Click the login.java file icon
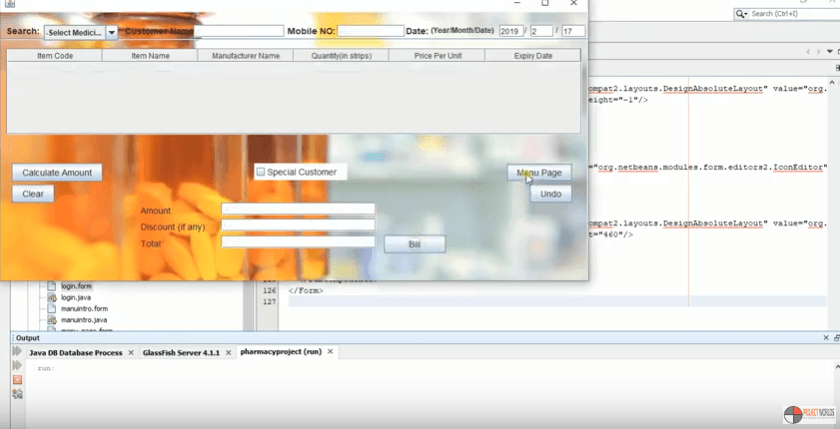The width and height of the screenshot is (840, 429). pos(52,297)
